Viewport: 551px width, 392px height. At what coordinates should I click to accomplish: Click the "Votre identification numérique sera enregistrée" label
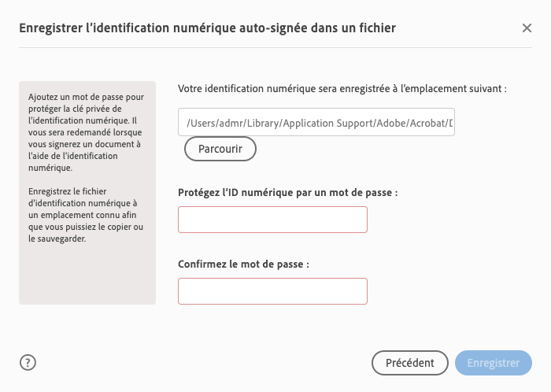click(342, 89)
